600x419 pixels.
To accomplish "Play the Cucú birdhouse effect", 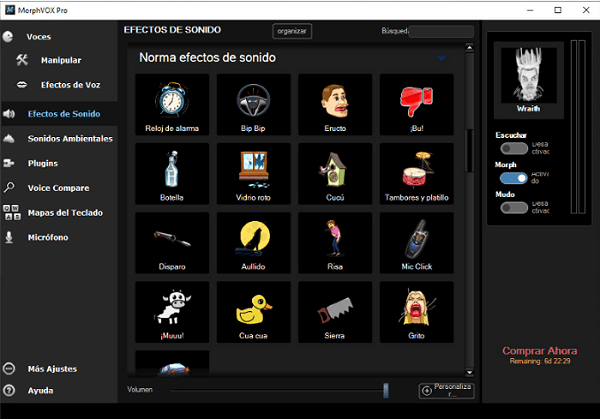I will click(x=335, y=174).
